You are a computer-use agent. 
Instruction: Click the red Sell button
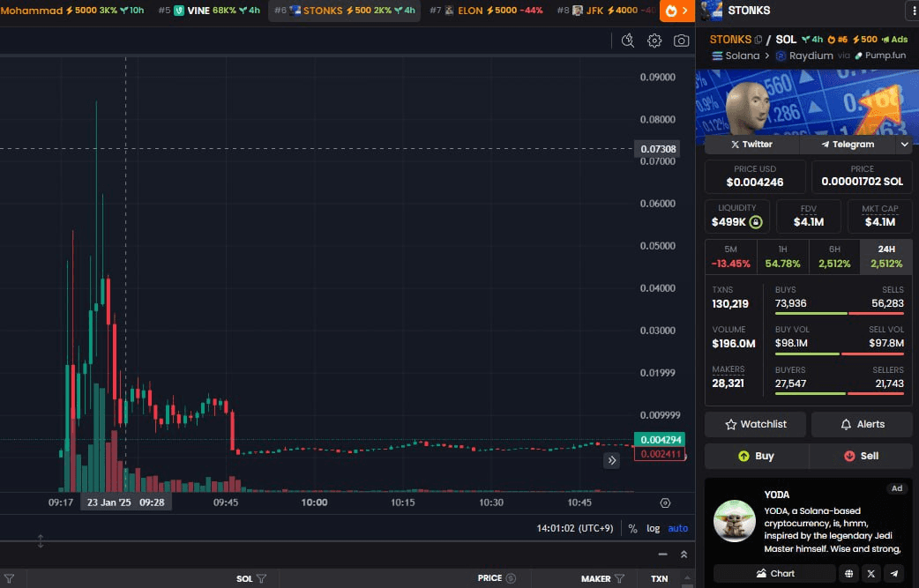861,456
